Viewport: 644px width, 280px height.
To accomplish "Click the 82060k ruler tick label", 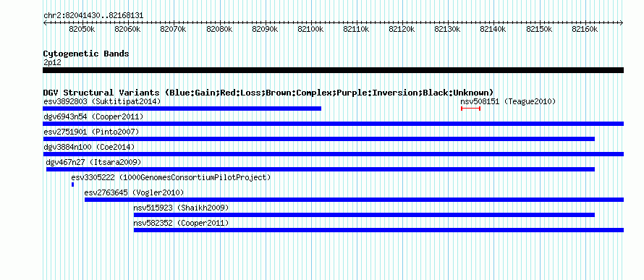I will click(x=128, y=29).
